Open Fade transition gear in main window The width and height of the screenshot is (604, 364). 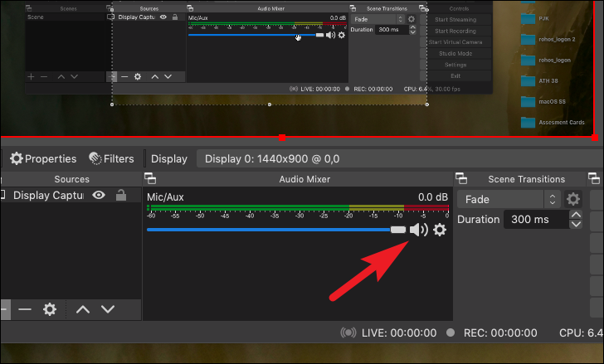(572, 199)
